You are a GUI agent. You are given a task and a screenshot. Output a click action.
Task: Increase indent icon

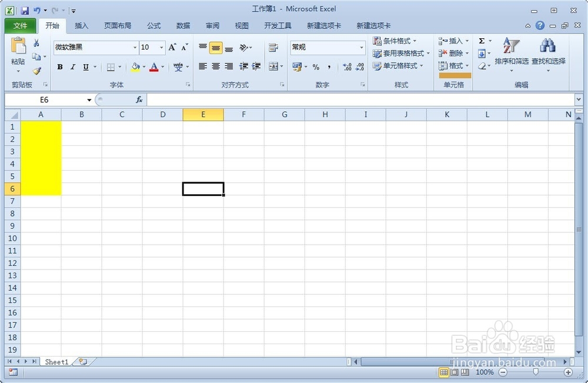256,66
